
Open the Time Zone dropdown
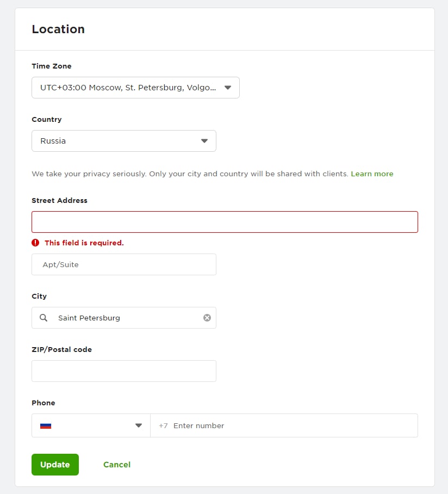pyautogui.click(x=135, y=88)
